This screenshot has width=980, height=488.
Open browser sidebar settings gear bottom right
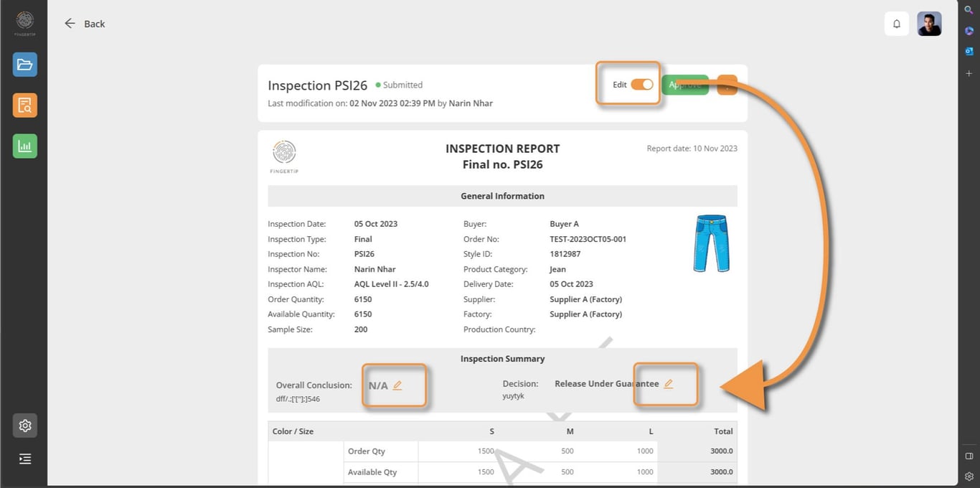[969, 476]
